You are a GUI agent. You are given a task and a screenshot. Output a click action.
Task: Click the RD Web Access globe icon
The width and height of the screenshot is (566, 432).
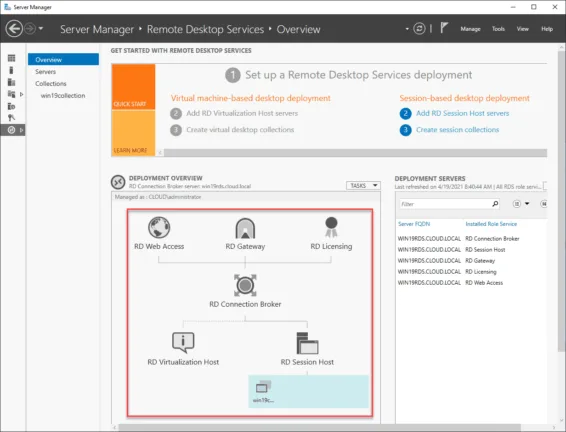click(x=159, y=227)
